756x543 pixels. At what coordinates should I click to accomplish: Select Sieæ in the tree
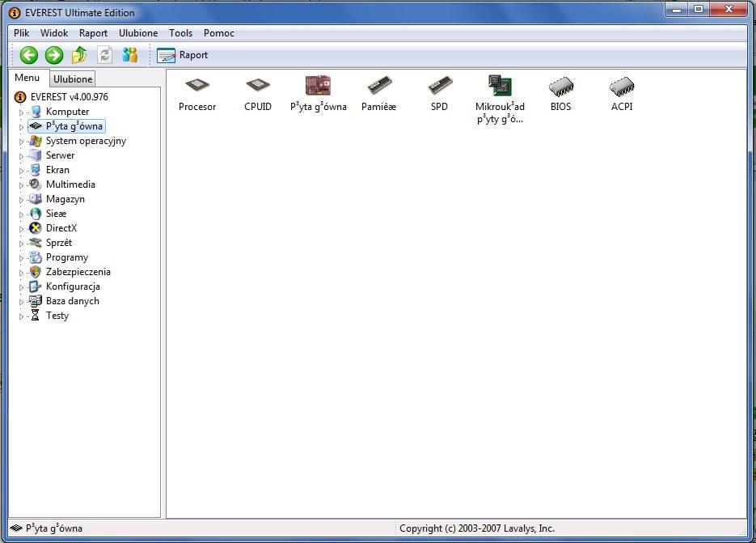pyautogui.click(x=56, y=214)
